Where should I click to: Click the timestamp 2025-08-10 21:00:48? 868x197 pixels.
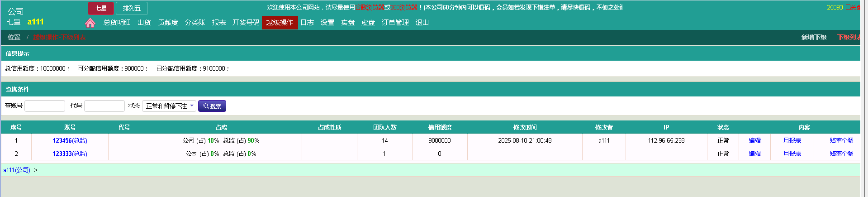(525, 140)
